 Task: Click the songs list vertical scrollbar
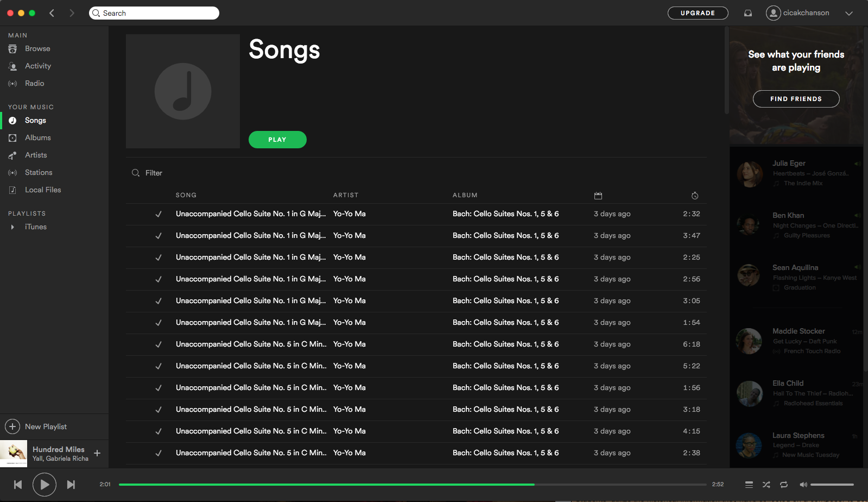click(x=726, y=71)
